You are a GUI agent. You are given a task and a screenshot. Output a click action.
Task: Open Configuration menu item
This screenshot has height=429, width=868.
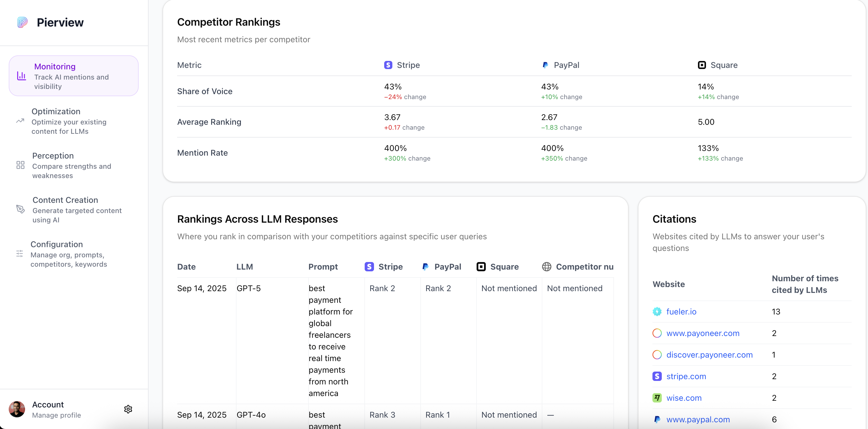tap(57, 244)
